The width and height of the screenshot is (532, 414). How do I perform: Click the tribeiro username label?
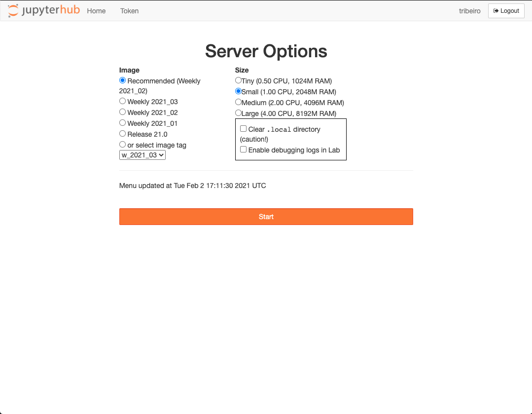tap(469, 10)
